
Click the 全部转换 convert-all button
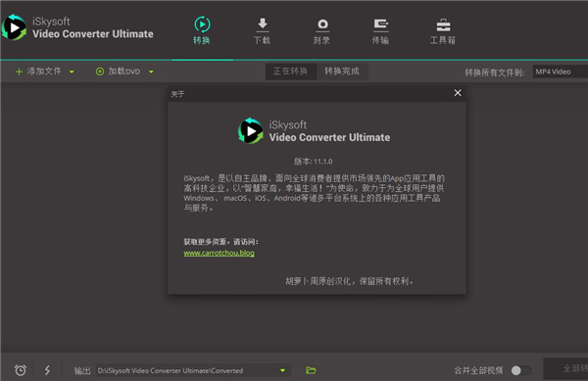coord(565,368)
